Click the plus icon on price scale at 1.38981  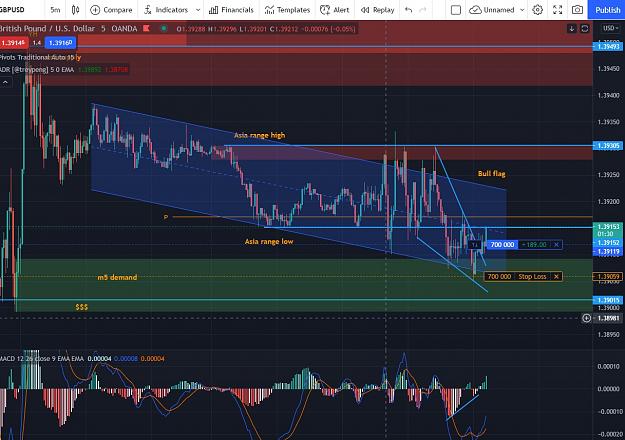[586, 318]
